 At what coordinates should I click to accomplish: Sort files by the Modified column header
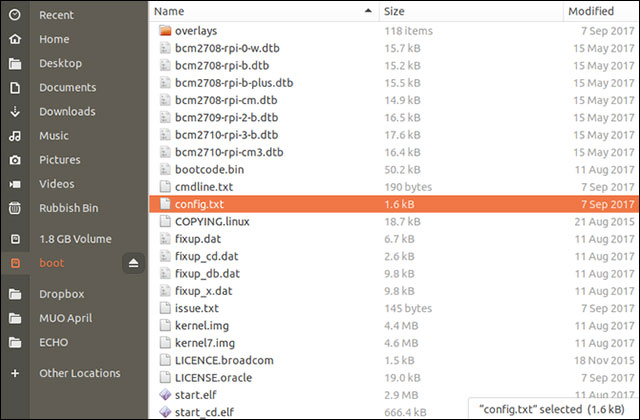pyautogui.click(x=601, y=11)
